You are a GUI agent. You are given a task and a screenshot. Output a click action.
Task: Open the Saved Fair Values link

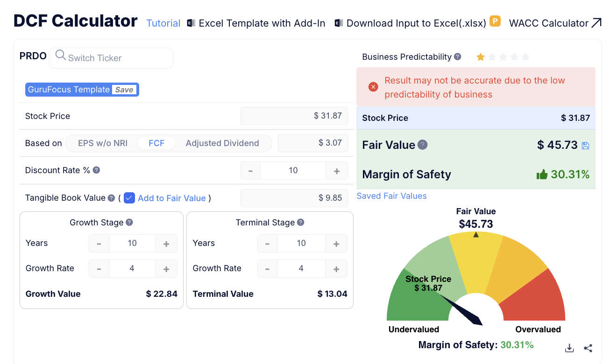click(391, 196)
